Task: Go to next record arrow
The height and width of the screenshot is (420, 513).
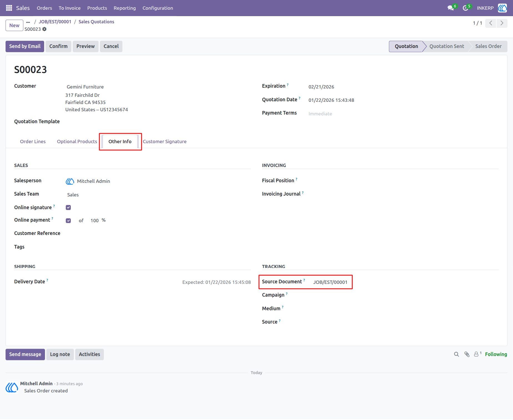Action: pyautogui.click(x=502, y=23)
